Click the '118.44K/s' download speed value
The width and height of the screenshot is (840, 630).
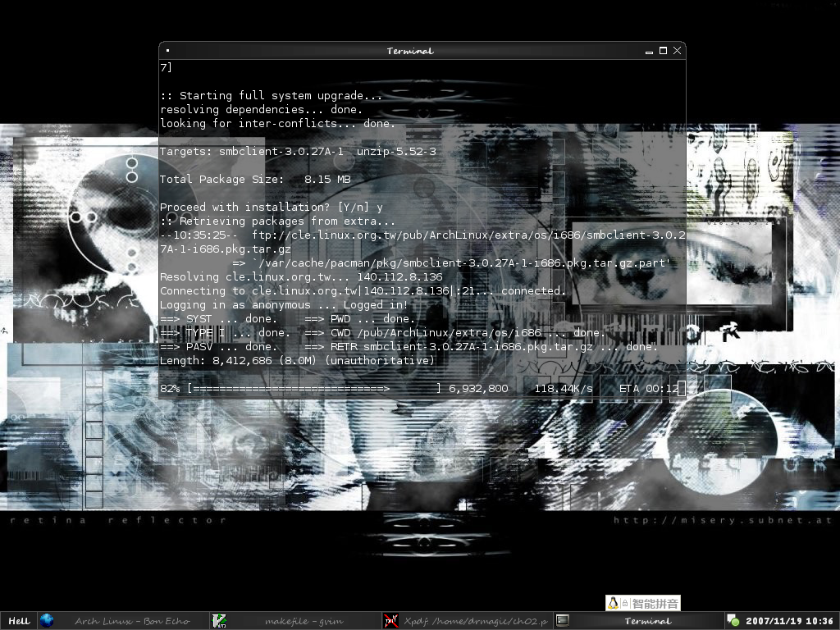coord(563,388)
